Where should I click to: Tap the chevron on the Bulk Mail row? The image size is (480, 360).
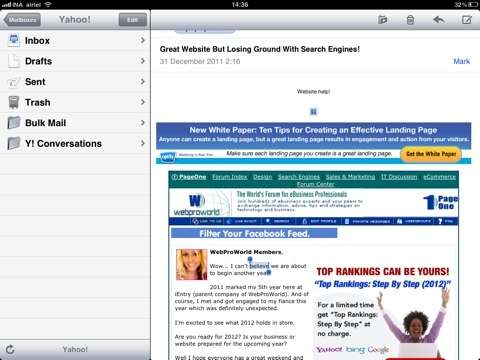tap(143, 123)
